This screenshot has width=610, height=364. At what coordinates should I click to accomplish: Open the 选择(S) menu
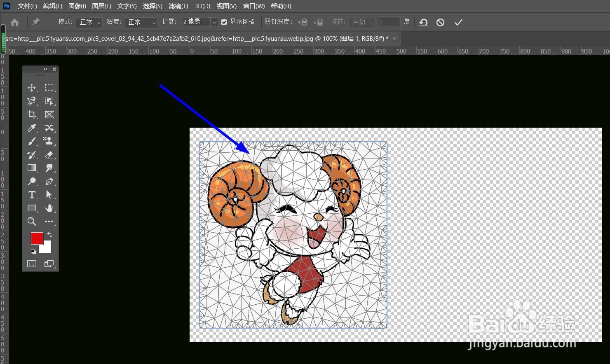152,6
